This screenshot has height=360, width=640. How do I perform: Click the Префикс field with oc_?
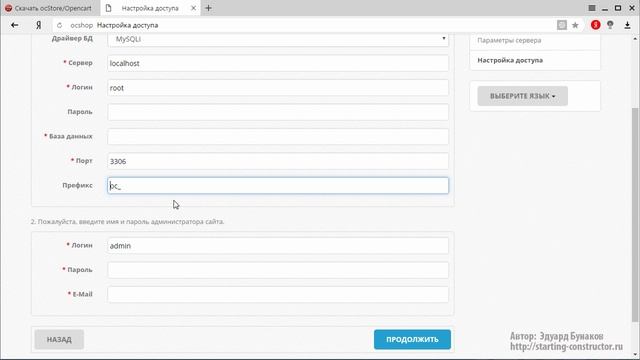pyautogui.click(x=278, y=186)
